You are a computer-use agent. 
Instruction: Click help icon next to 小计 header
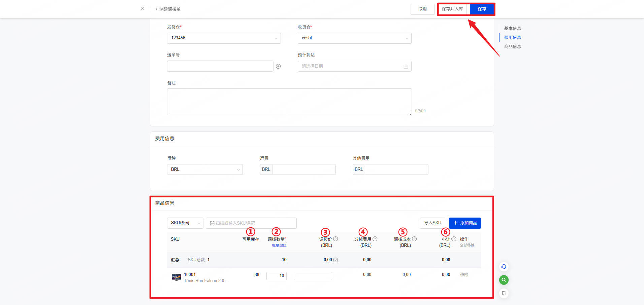pos(454,239)
